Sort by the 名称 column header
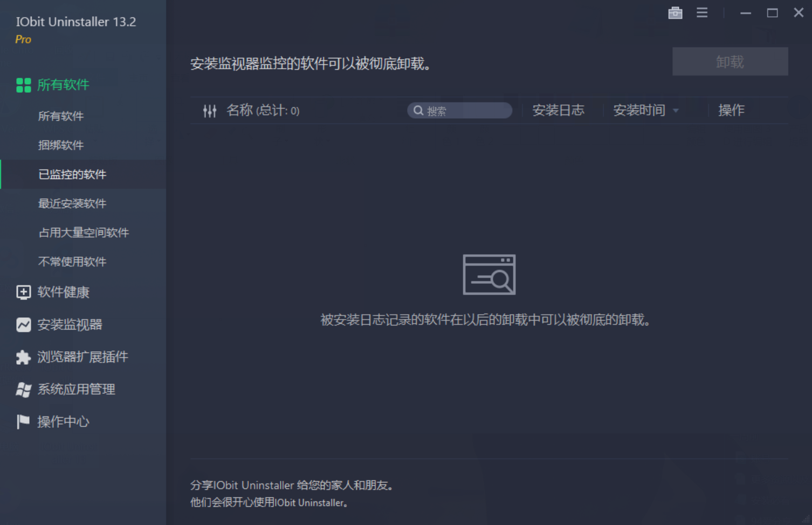812x525 pixels. 263,111
